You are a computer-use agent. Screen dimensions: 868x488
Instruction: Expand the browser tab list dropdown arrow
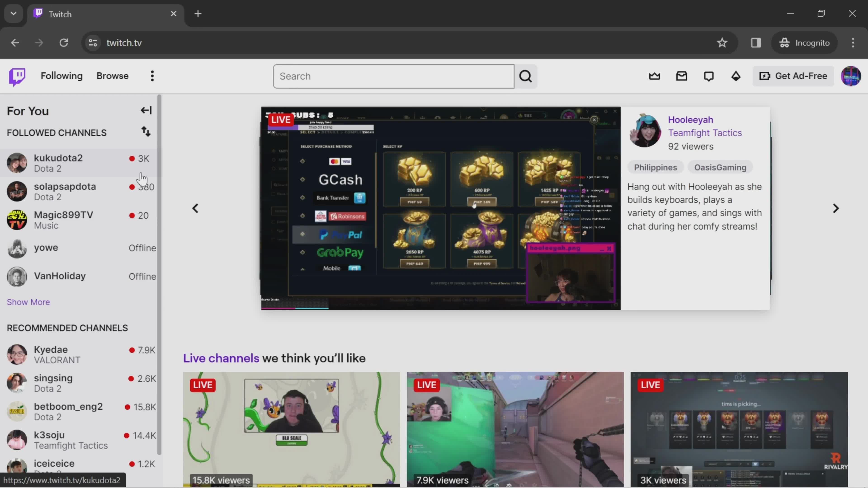pos(13,13)
